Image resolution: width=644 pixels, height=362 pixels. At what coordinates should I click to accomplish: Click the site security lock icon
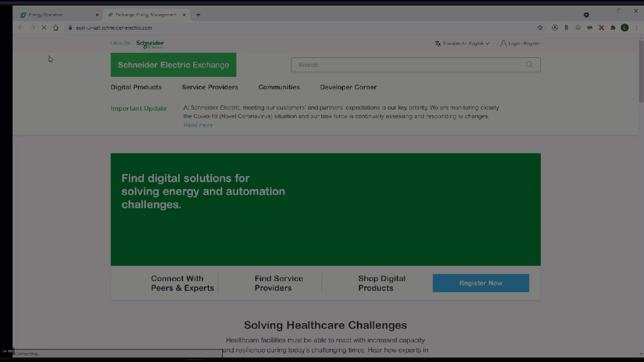point(70,28)
